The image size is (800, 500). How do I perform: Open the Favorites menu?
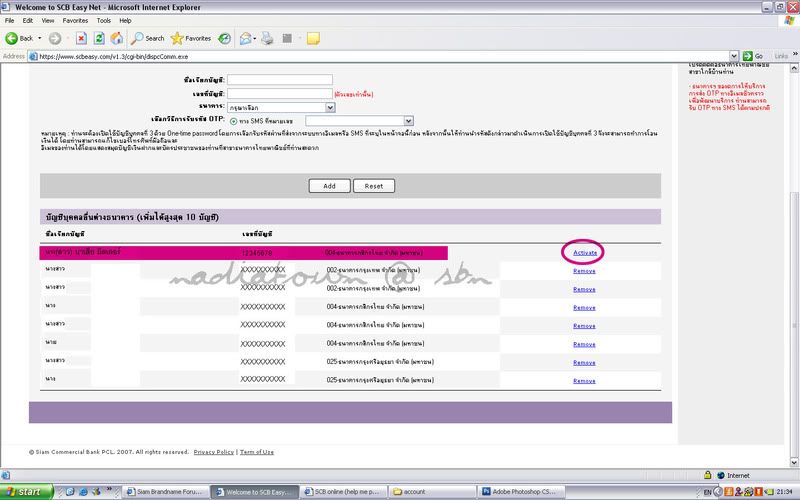[76, 20]
